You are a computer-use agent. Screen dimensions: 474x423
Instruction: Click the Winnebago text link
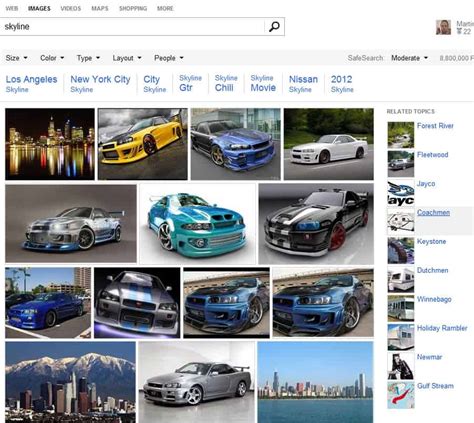(434, 299)
